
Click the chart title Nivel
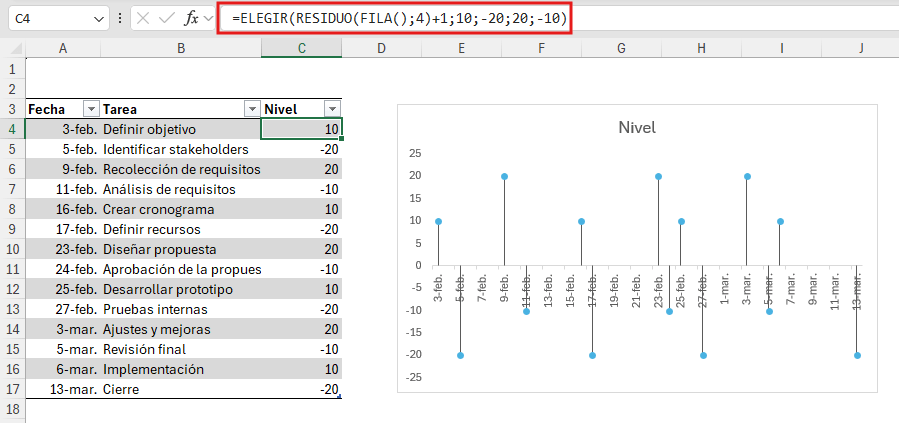click(637, 128)
